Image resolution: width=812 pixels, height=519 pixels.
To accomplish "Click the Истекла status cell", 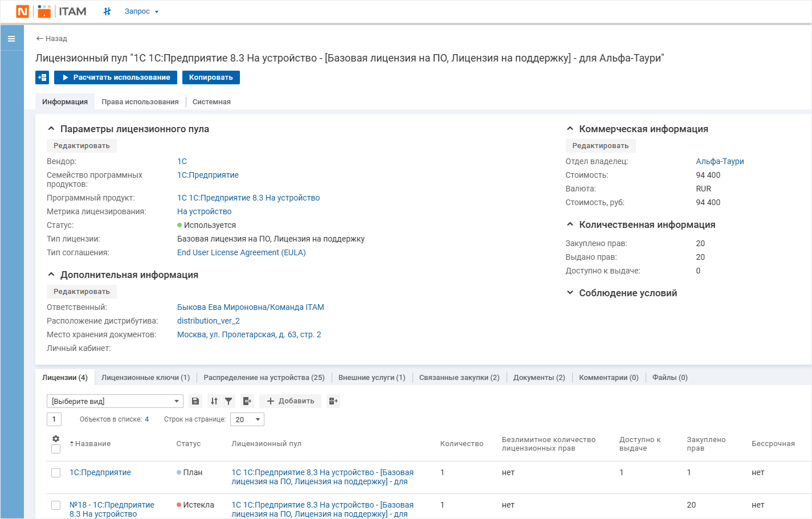I will (195, 505).
